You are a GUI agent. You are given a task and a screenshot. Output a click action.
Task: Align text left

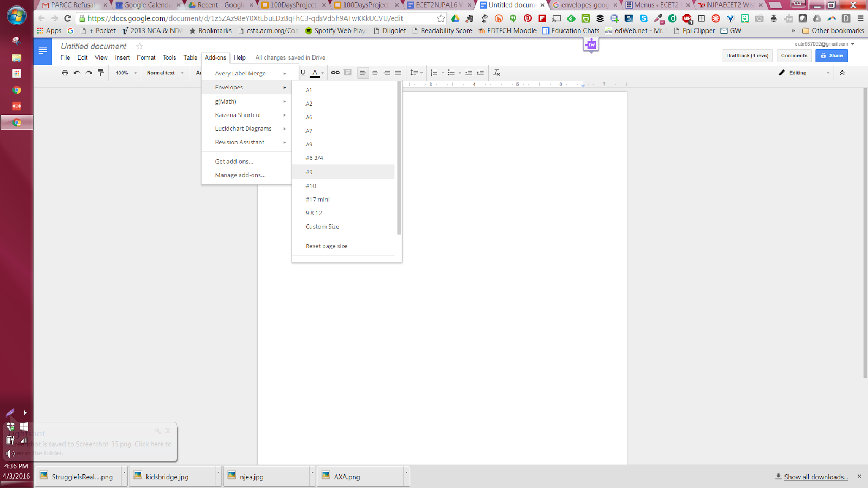click(x=363, y=73)
